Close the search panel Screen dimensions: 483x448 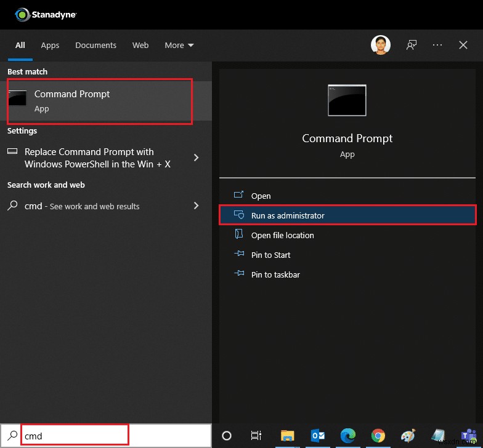pyautogui.click(x=463, y=45)
